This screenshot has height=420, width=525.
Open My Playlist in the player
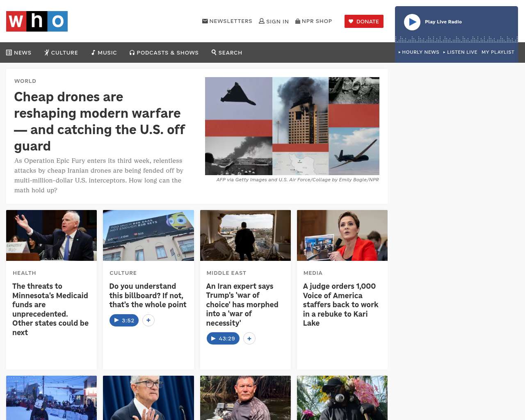pos(498,52)
